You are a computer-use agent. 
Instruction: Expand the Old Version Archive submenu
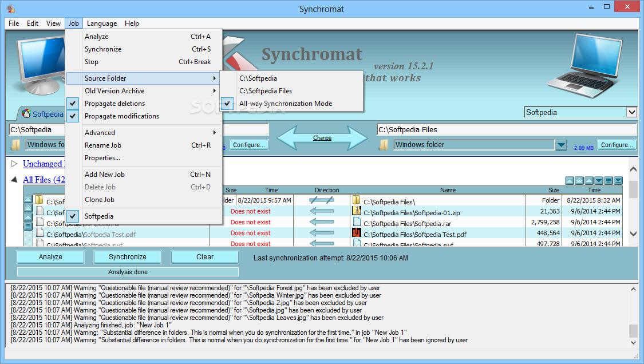pyautogui.click(x=144, y=91)
